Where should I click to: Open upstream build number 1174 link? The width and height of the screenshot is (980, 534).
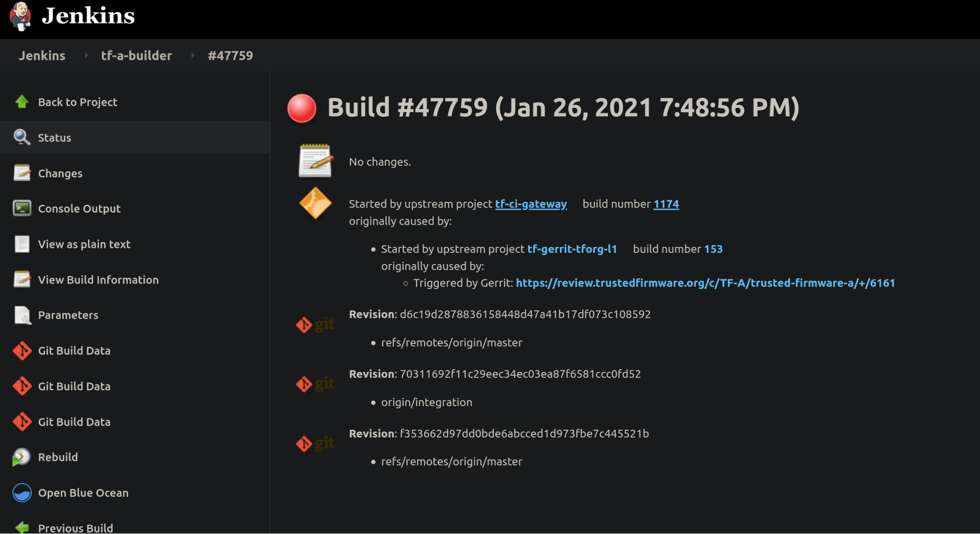(x=666, y=204)
